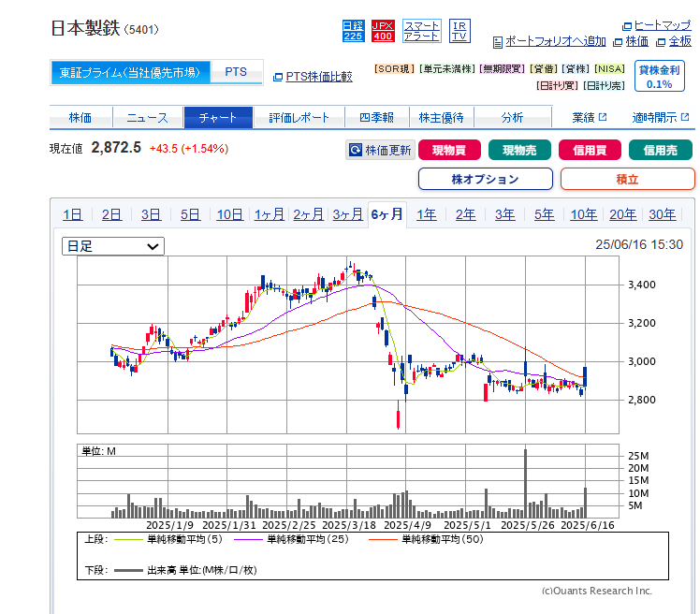
Task: Select the 30年 chart range
Action: point(662,214)
